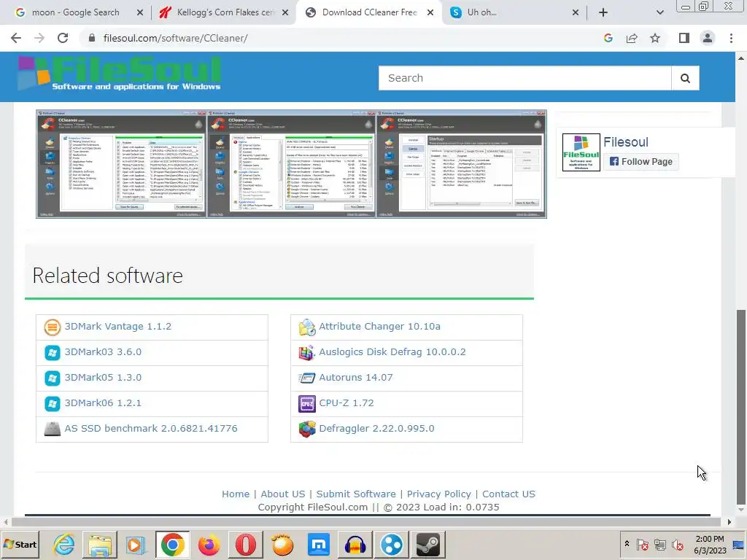Open the Windows Start button
The image size is (747, 560).
coord(20,545)
